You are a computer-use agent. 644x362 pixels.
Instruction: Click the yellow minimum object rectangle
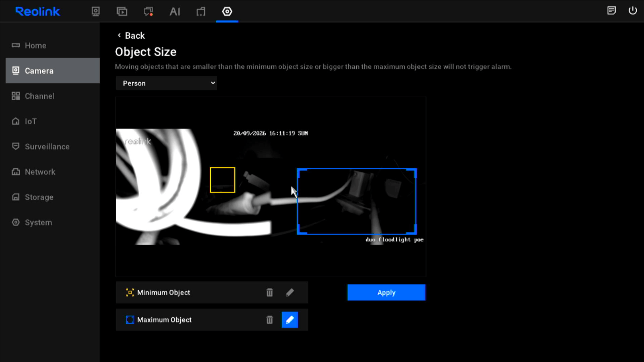point(223,180)
